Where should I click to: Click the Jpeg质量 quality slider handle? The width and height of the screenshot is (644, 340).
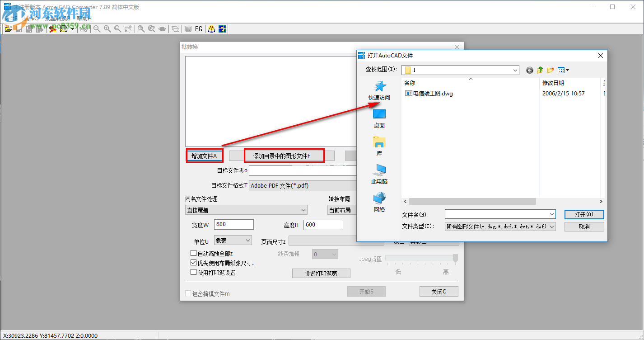[x=455, y=258]
